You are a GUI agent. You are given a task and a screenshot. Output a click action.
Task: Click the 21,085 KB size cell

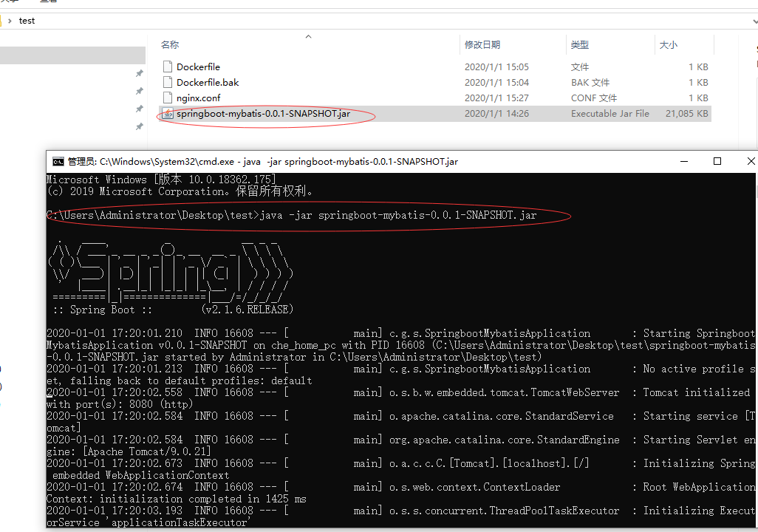[686, 114]
